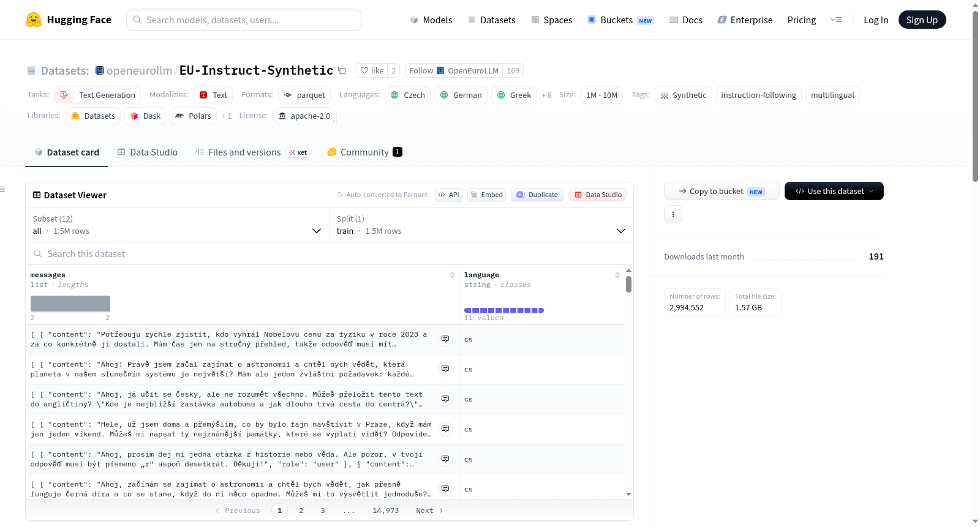Click the Sign Up button
This screenshot has height=527, width=980.
(922, 20)
